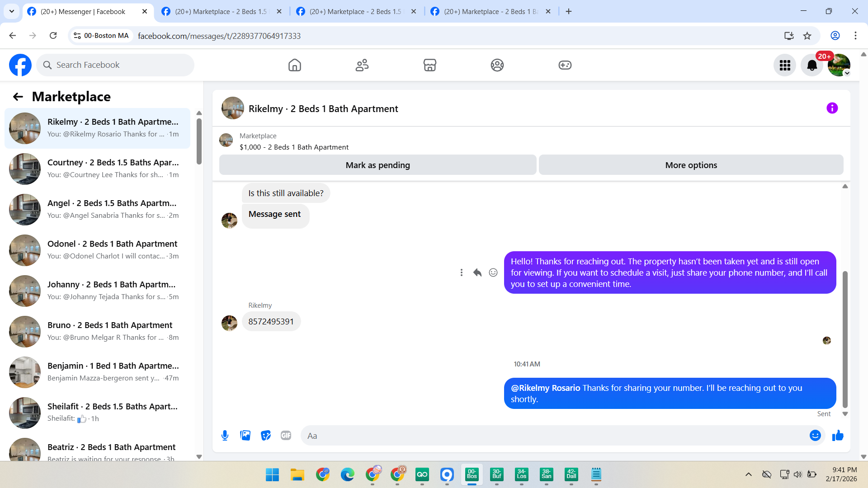Show hidden system tray icons

coord(749,474)
